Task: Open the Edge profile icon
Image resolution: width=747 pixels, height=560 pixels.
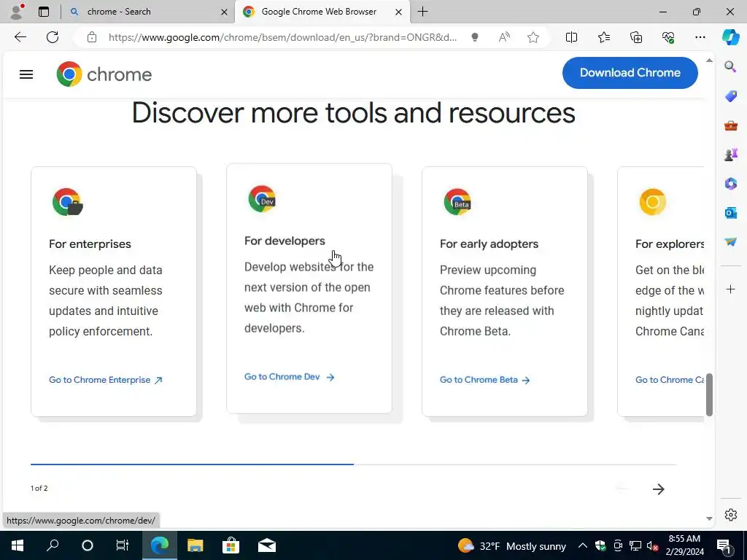Action: (18, 12)
